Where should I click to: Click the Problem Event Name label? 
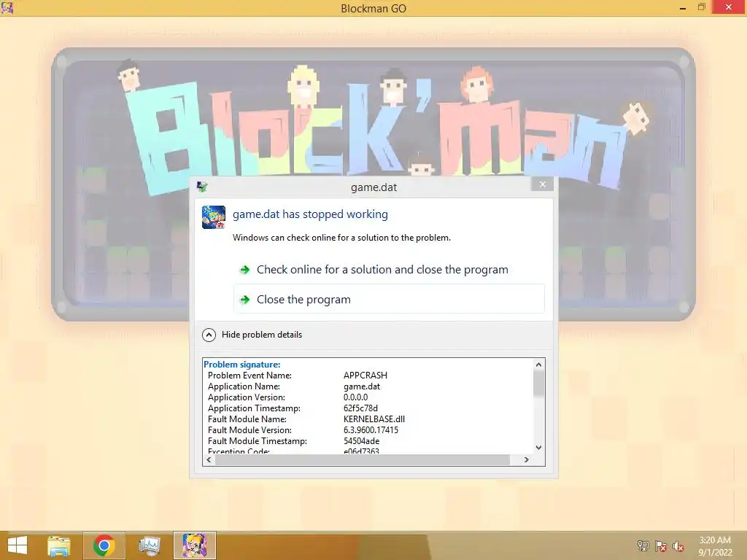[x=249, y=376]
